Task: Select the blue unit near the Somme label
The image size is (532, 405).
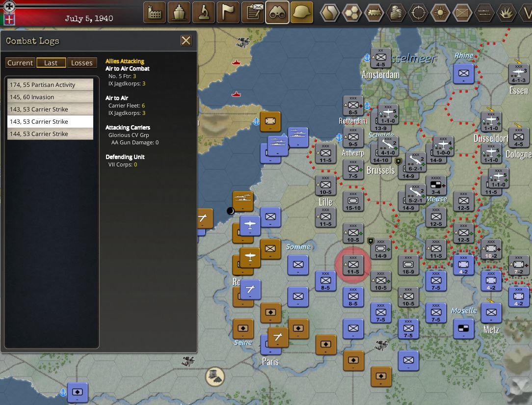Action: coord(298,265)
